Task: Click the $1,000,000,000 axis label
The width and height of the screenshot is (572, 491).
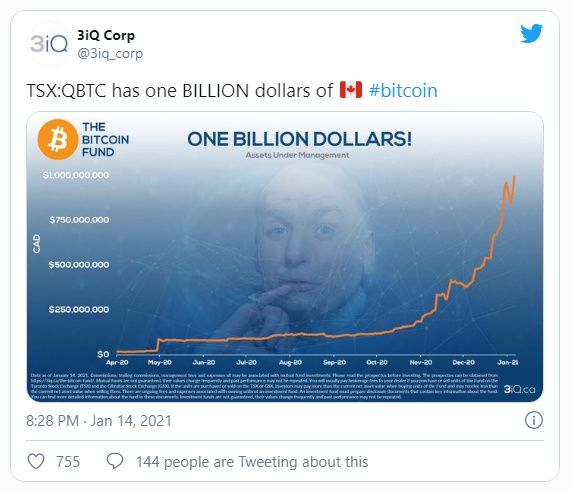Action: [76, 175]
